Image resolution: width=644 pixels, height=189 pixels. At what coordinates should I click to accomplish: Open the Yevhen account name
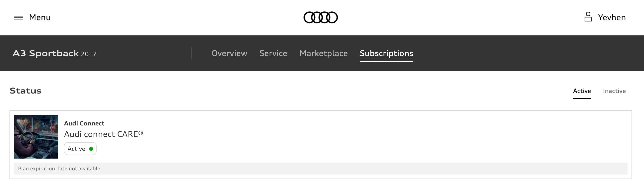point(612,17)
